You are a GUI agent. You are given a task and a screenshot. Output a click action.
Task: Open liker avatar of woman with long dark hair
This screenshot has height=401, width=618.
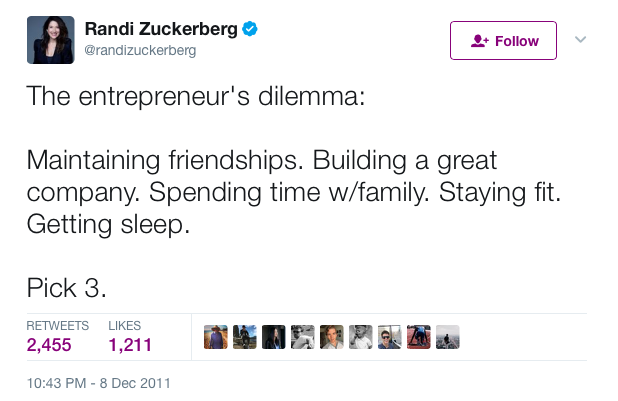pos(274,337)
